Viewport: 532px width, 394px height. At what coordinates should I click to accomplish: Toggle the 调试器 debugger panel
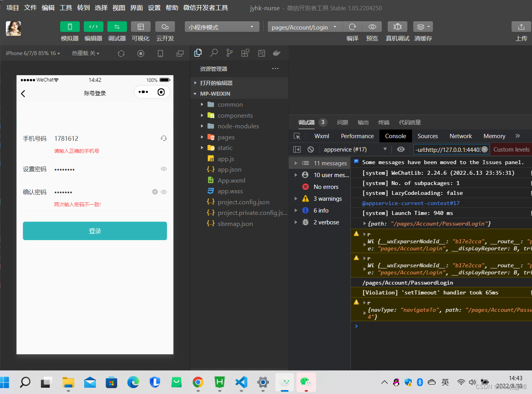pos(117,27)
